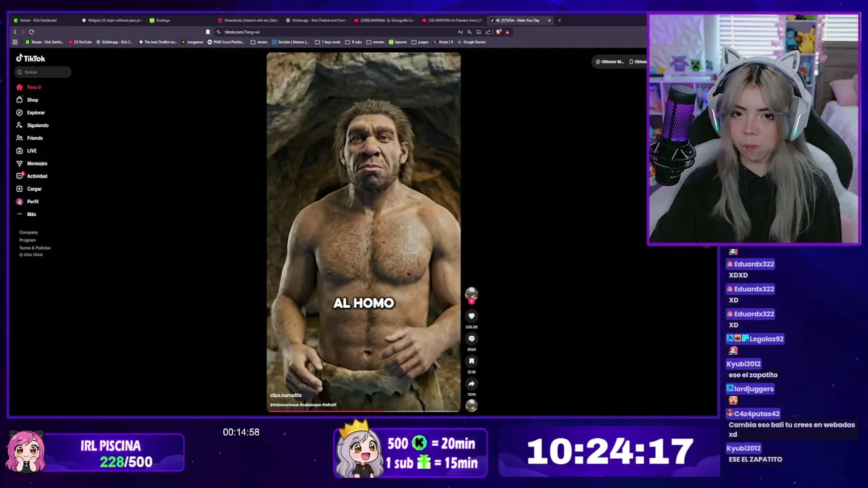This screenshot has width=868, height=488.
Task: Go to TikTok home via the logo
Action: (31, 58)
